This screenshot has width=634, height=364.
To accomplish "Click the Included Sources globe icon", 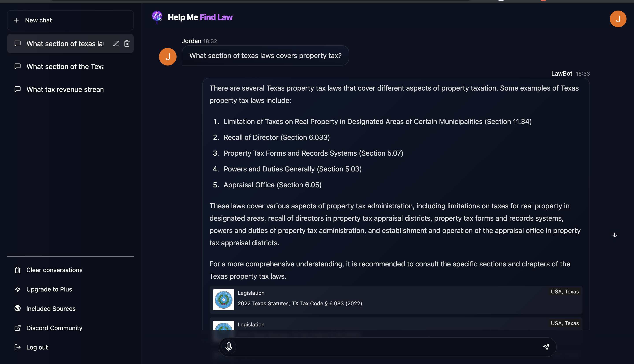I will coord(17,309).
